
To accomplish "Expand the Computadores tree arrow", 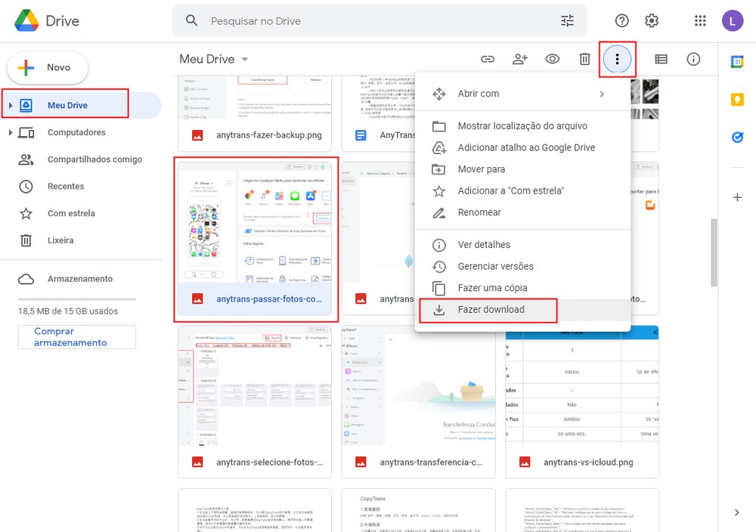I will [x=11, y=133].
